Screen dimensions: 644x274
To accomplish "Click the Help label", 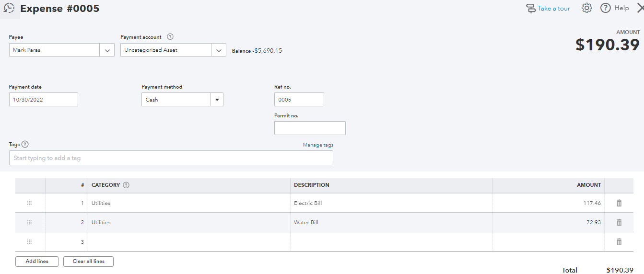I will [x=621, y=8].
